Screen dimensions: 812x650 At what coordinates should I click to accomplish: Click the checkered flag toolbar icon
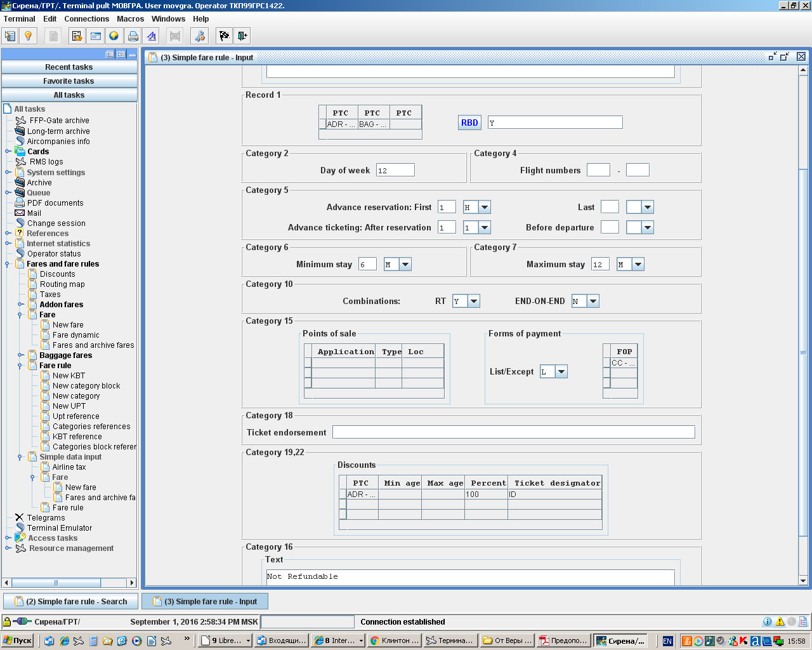click(x=224, y=36)
